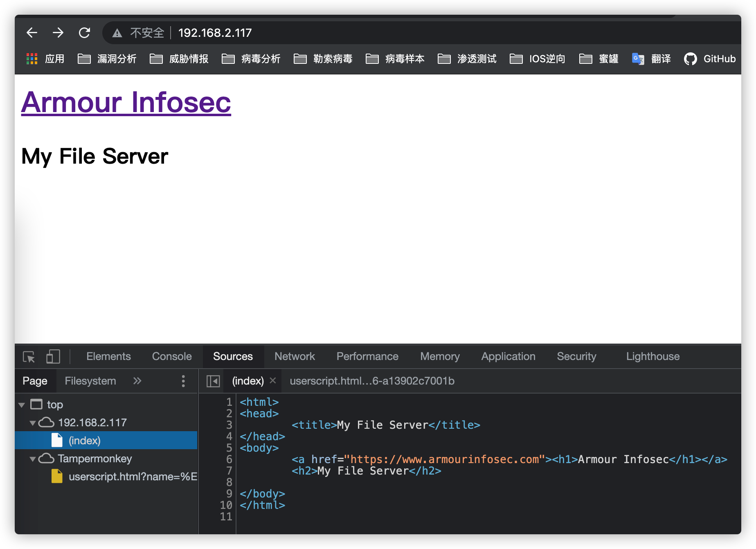Open the 勒索病毒 bookmark folder

323,59
